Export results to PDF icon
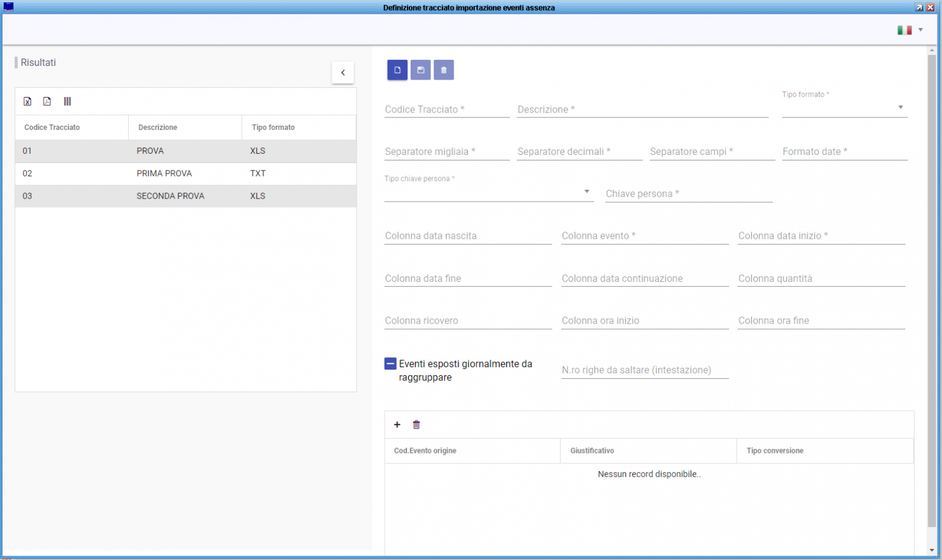 (x=47, y=101)
